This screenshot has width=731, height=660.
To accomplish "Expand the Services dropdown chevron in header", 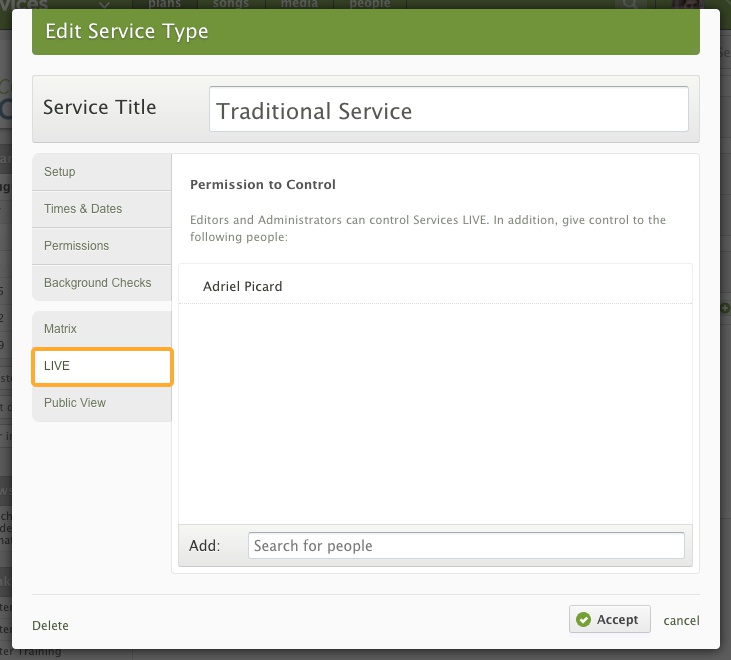I will coord(104,5).
